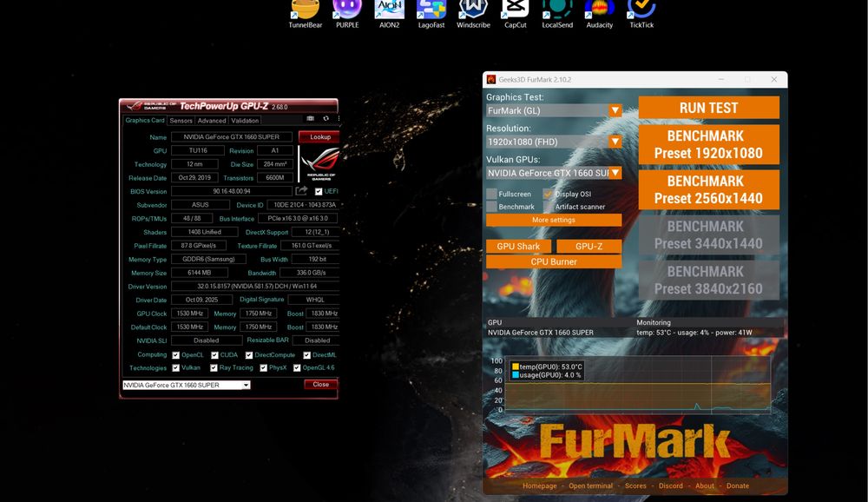Toggle the DirectCompute checkbox
The height and width of the screenshot is (502, 868).
click(x=249, y=355)
